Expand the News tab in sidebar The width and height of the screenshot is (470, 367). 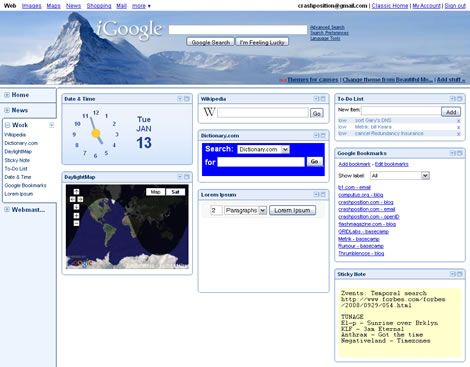click(7, 110)
